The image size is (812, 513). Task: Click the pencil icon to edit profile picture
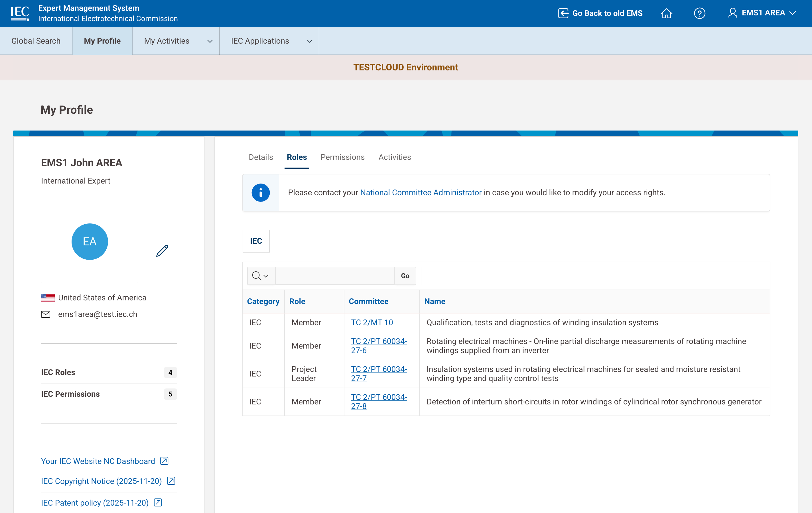coord(162,251)
